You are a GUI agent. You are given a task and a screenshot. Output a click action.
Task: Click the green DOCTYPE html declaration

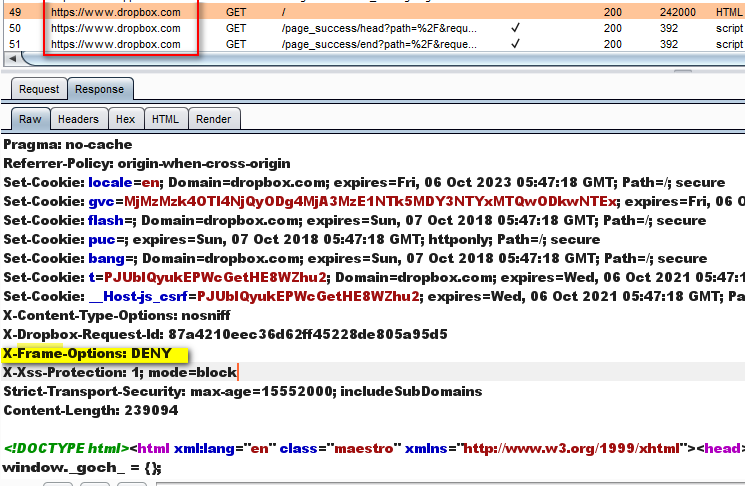coord(64,448)
